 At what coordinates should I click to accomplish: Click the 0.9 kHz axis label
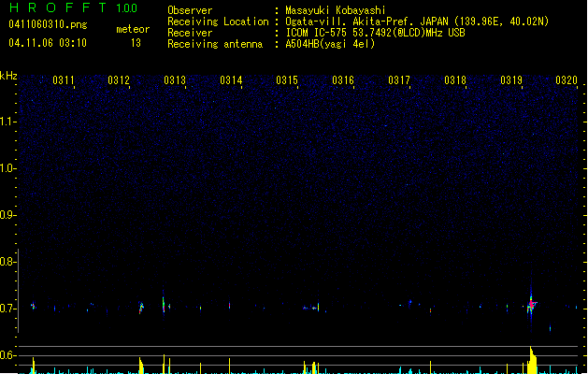[7, 215]
